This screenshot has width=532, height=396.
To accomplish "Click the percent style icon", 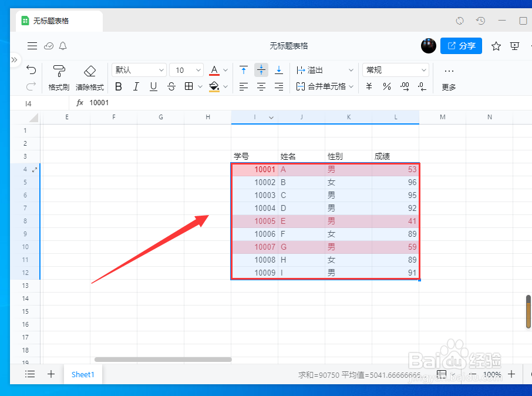I will click(386, 86).
